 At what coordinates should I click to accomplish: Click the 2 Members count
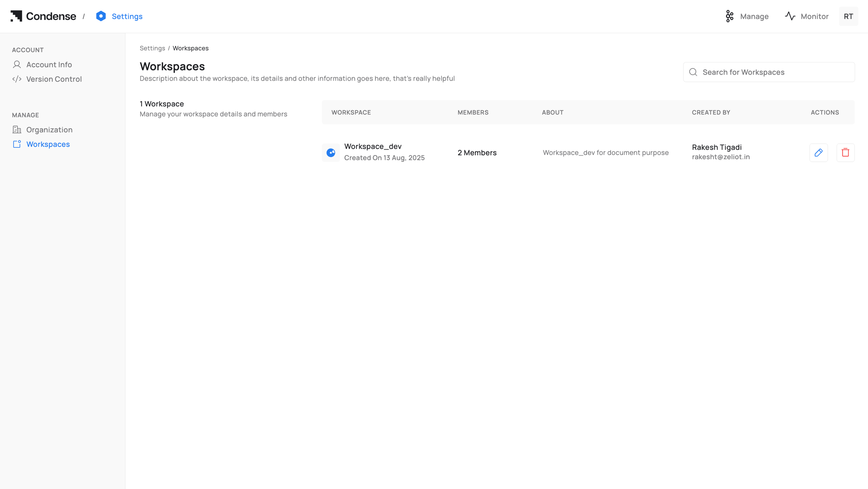coord(477,153)
